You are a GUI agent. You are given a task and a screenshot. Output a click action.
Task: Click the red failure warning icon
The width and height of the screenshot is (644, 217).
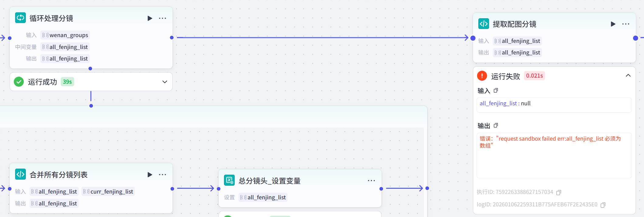tap(482, 75)
